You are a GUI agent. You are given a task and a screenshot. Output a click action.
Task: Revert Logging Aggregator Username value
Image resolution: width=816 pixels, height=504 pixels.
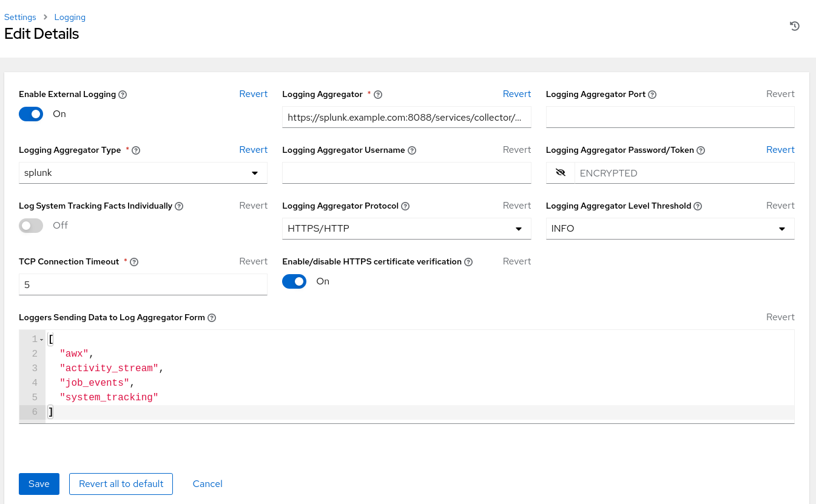click(517, 150)
